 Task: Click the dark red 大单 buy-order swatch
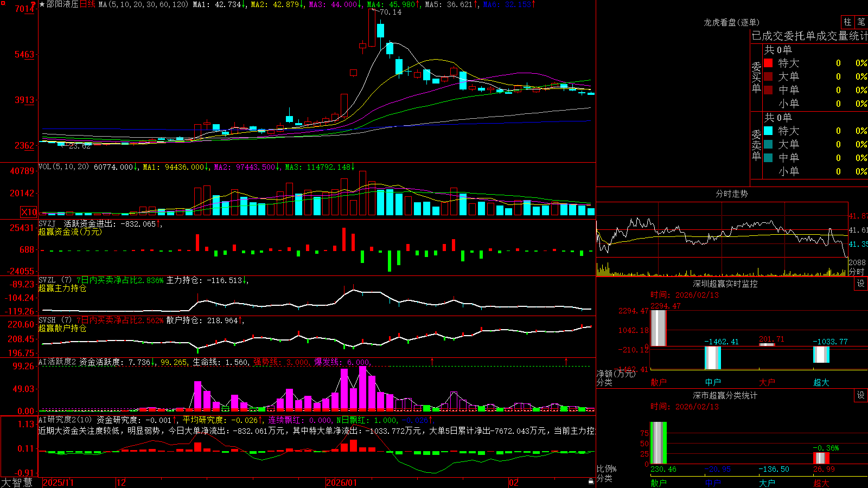(x=768, y=76)
